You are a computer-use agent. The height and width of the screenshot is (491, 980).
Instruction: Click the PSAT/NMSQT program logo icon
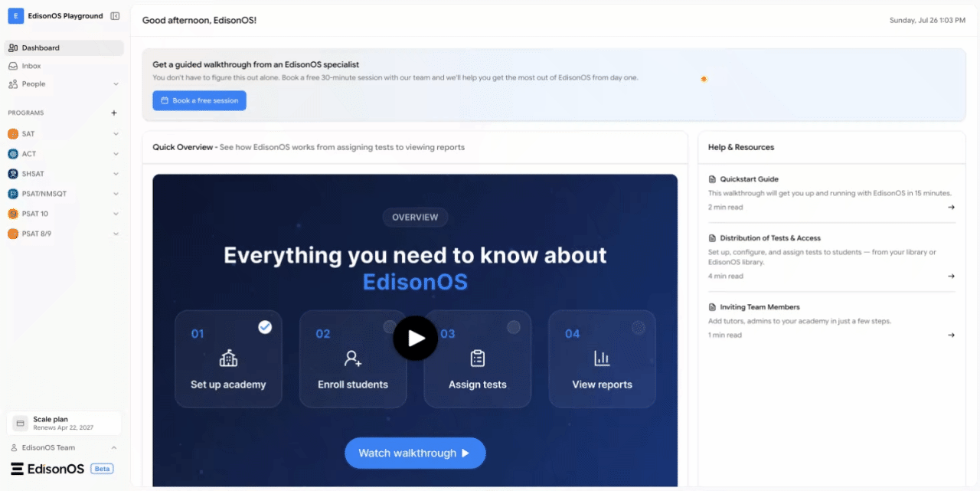click(13, 194)
